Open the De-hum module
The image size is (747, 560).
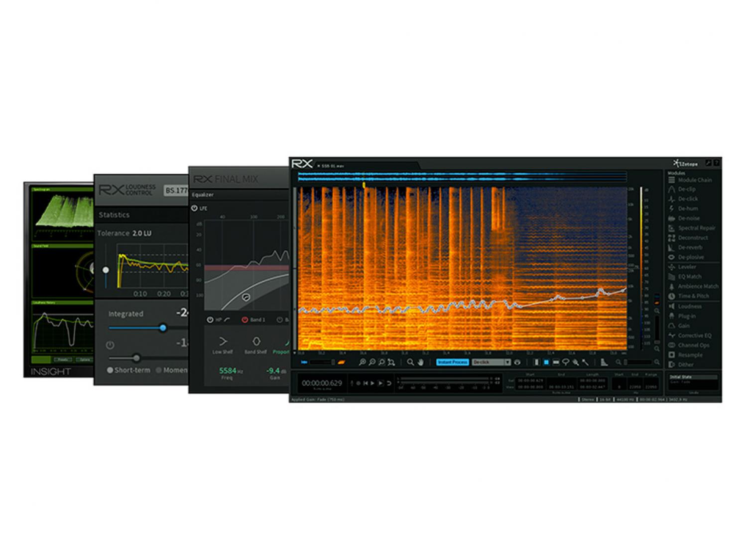pyautogui.click(x=687, y=209)
